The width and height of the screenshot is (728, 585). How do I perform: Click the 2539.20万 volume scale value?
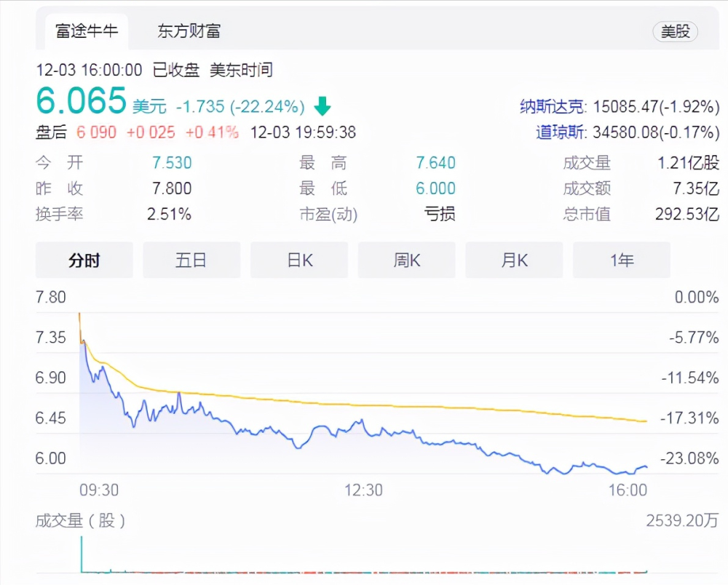click(x=683, y=520)
